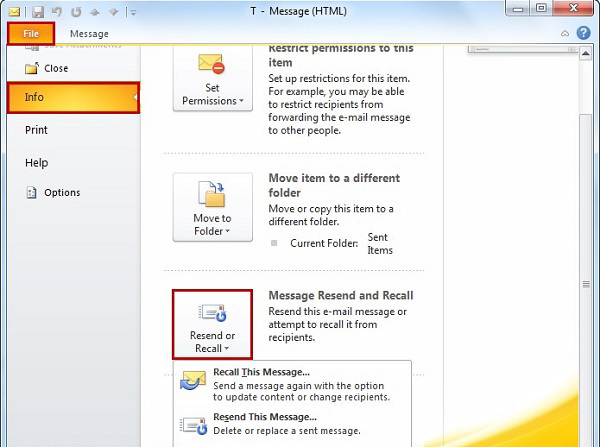
Task: Click the Save icon in quick access toolbar
Action: [x=36, y=11]
